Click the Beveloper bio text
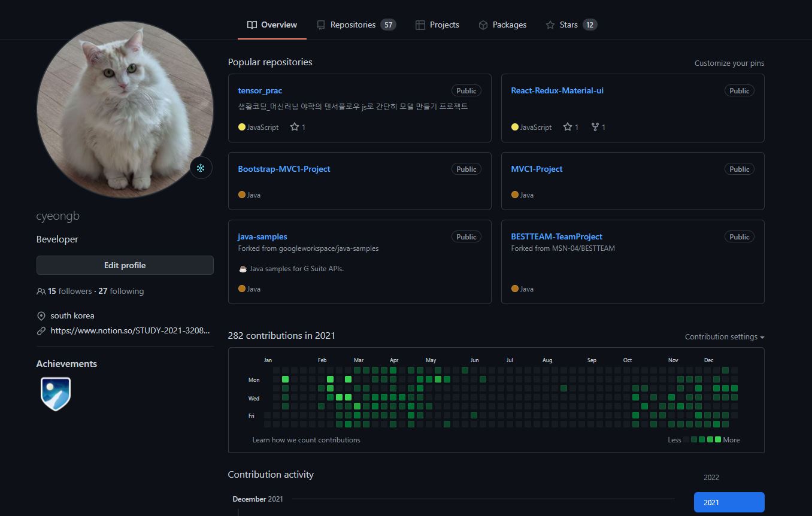The image size is (812, 516). click(x=57, y=239)
